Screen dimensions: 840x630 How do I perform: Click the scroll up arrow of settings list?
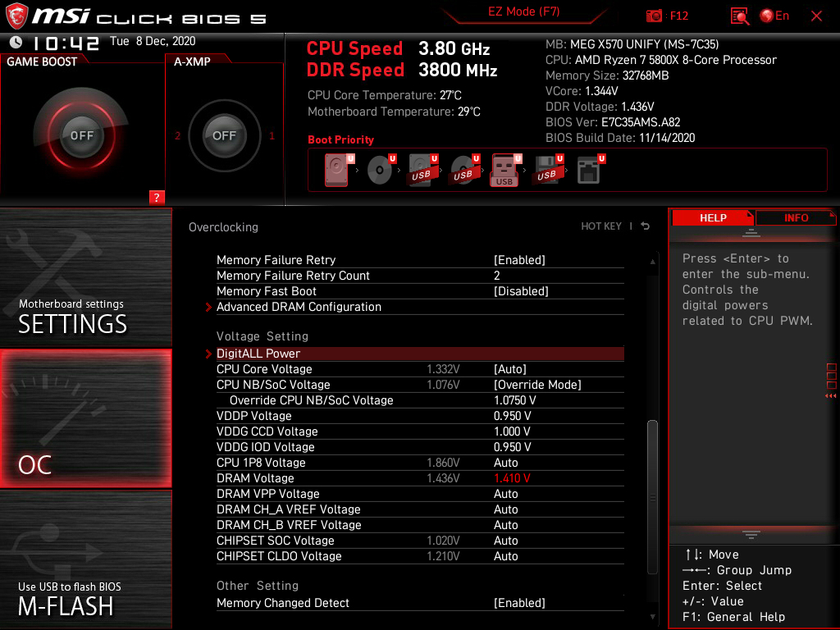pyautogui.click(x=652, y=262)
